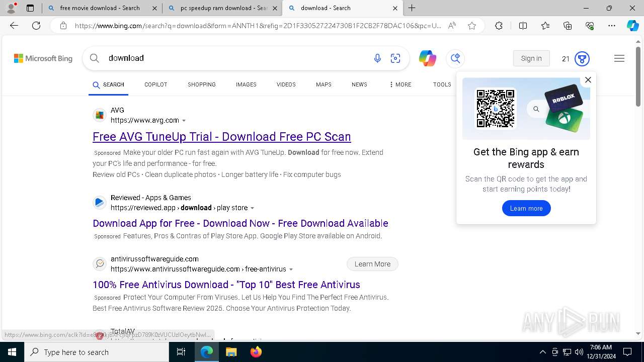Open Browser essentials icon

(x=590, y=26)
